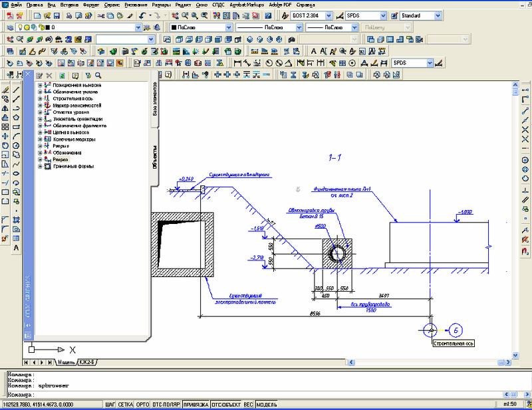This screenshot has width=532, height=410.
Task: Select the Ellipse draw tool
Action: (16, 173)
